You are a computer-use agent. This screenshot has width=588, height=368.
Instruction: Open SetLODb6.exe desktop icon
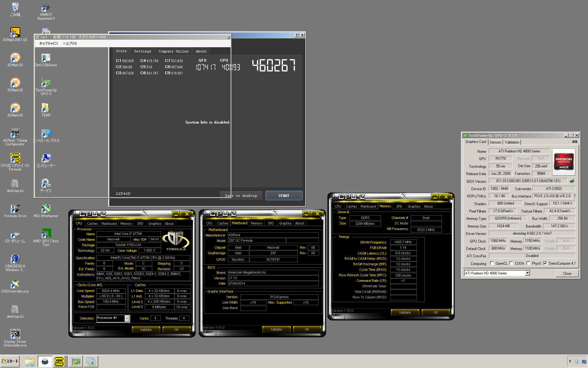46,59
